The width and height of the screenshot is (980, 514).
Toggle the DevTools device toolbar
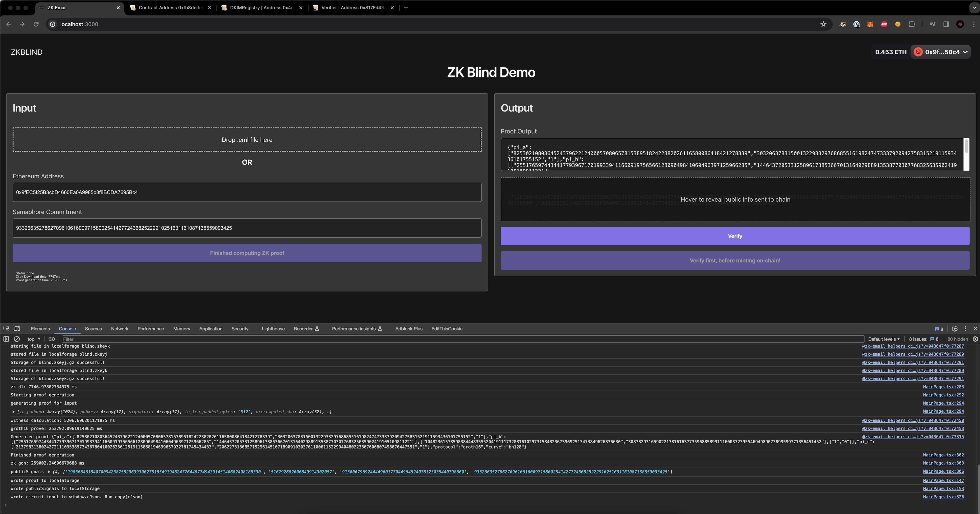pyautogui.click(x=17, y=329)
